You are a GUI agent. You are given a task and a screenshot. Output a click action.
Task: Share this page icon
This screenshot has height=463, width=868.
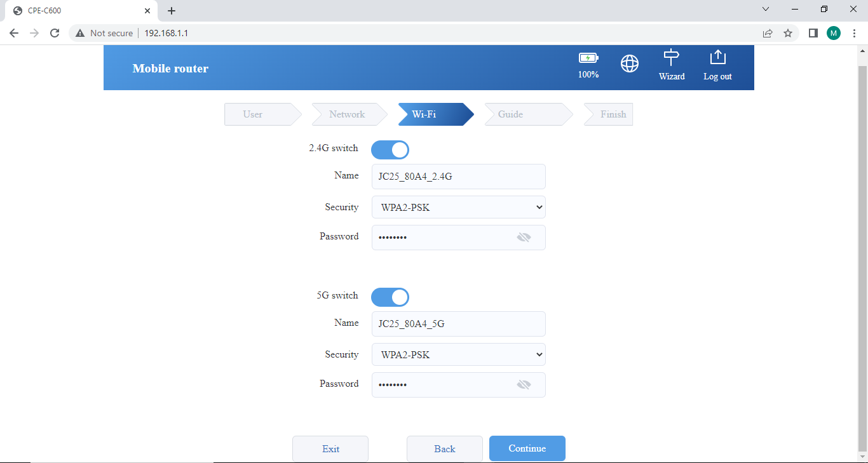coord(768,33)
